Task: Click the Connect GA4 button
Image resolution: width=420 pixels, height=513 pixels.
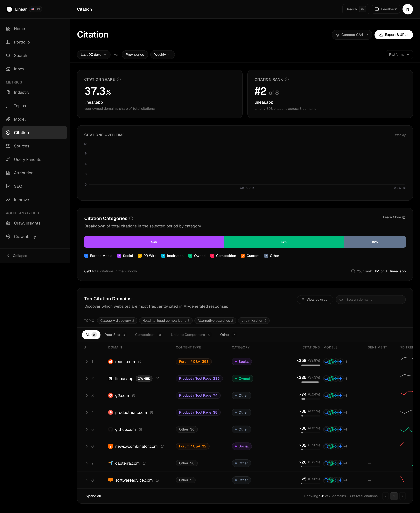Action: point(352,35)
